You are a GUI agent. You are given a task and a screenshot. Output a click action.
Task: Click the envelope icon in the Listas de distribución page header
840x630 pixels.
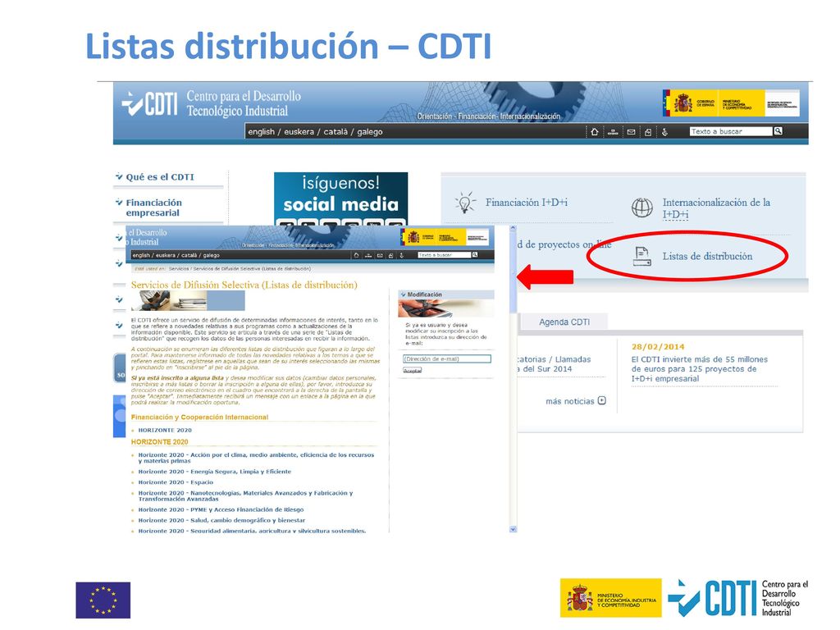click(380, 256)
